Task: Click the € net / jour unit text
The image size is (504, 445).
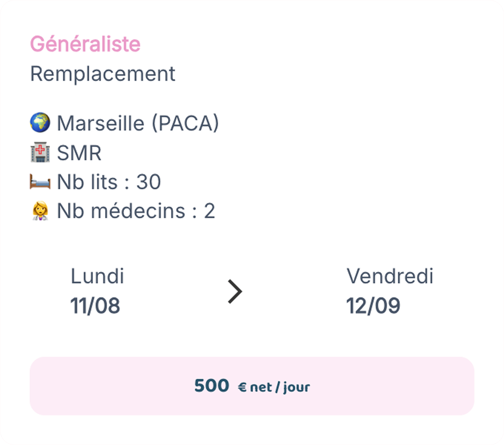Action: 274,387
